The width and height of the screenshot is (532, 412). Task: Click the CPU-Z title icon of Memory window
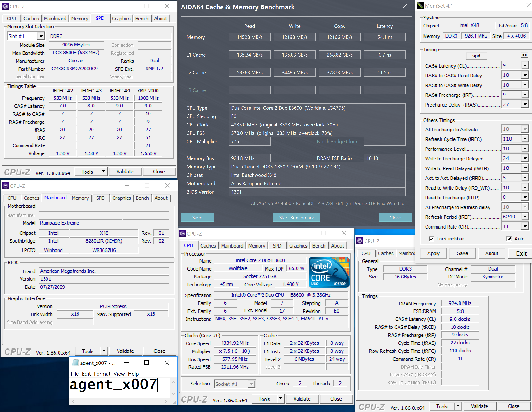pyautogui.click(x=360, y=241)
